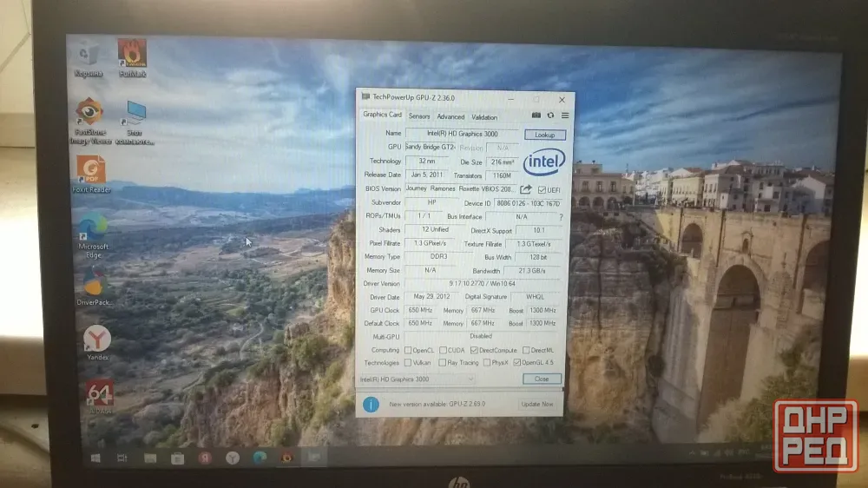Click the GPU-Z screenshot camera icon
Viewport: 868px width, 488px height.
[536, 115]
